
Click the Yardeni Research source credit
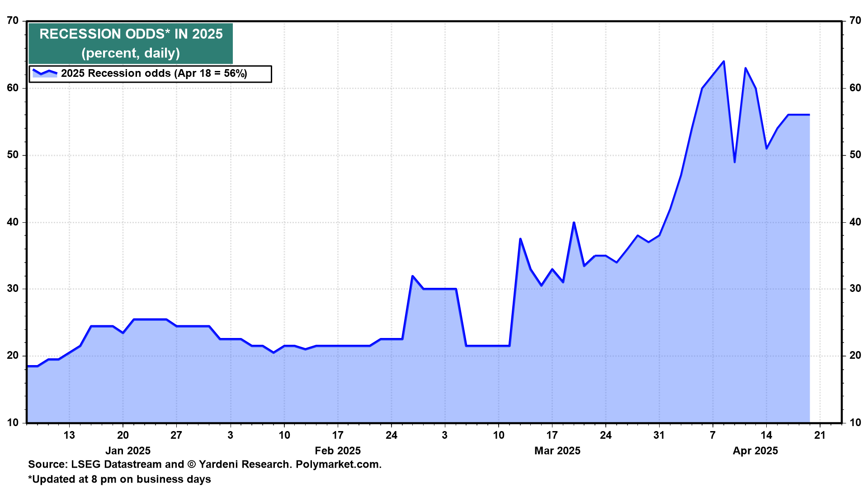point(245,465)
